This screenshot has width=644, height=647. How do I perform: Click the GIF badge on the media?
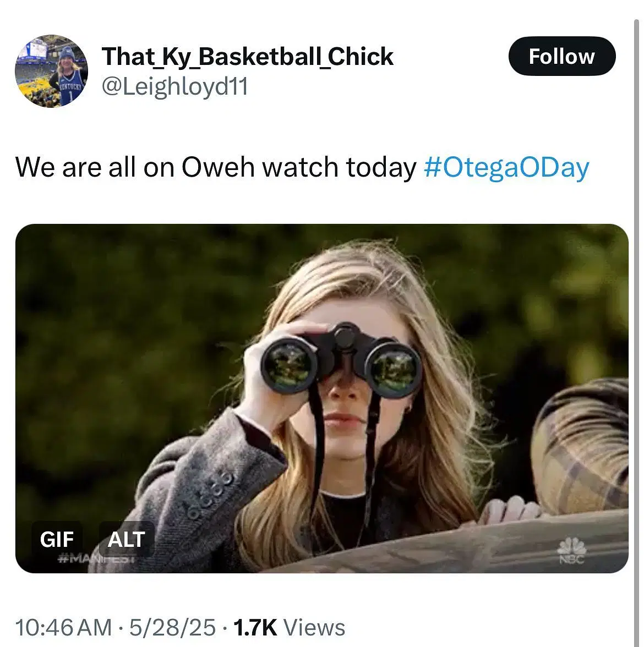57,539
